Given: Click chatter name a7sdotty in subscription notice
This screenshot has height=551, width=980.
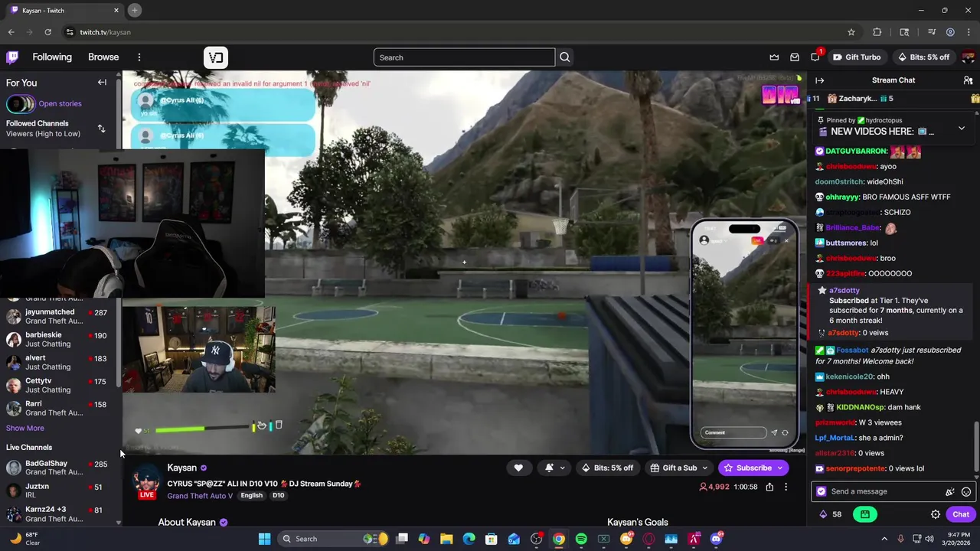Looking at the screenshot, I should pos(844,291).
